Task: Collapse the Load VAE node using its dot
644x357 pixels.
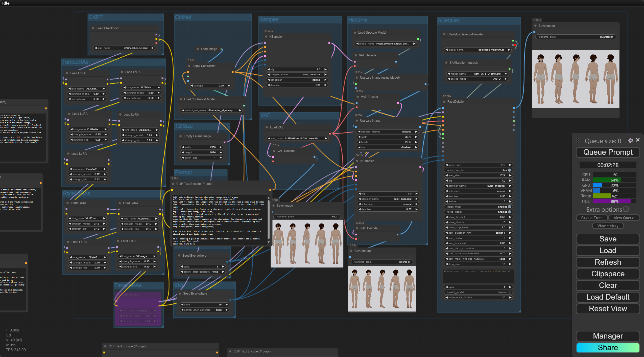Action: tap(267, 127)
